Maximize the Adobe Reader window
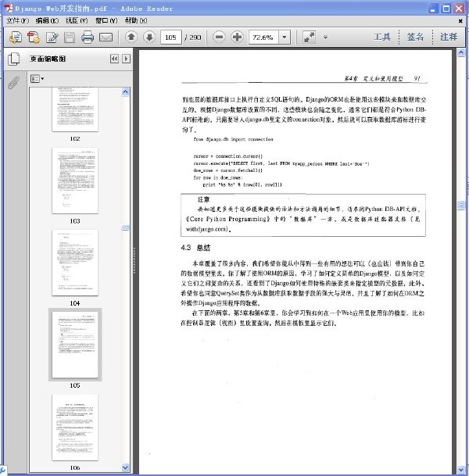The width and height of the screenshot is (469, 476). [x=446, y=8]
